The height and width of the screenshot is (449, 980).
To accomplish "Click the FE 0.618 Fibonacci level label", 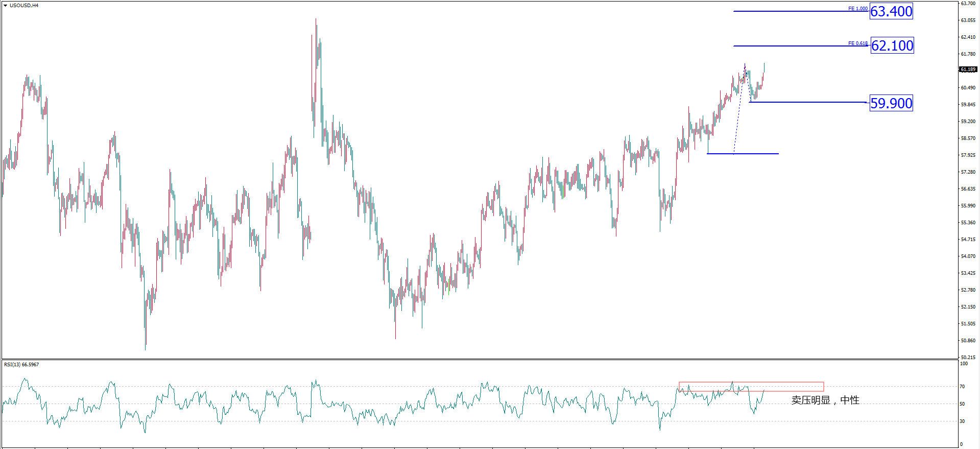I will pyautogui.click(x=858, y=43).
